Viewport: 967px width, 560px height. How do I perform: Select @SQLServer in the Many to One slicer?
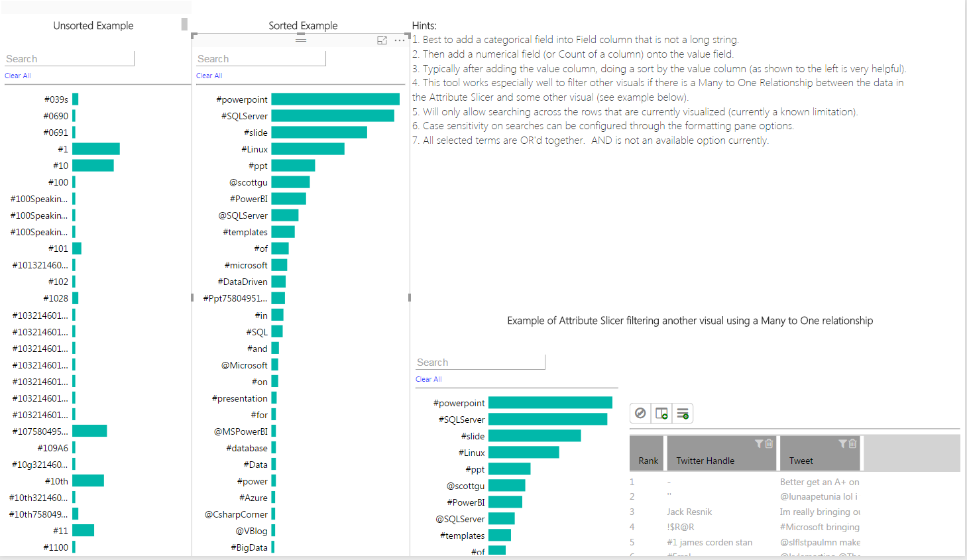tap(460, 519)
